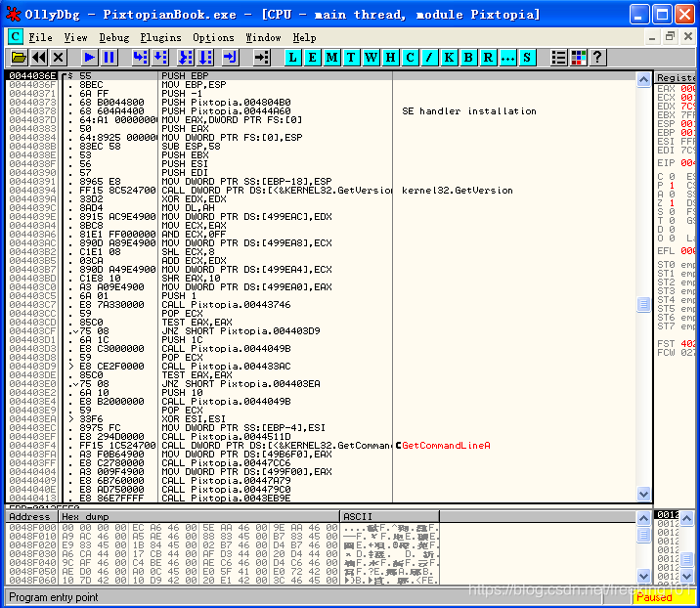Select CALL Pixtopia.00443746 instruction
Image resolution: width=700 pixels, height=608 pixels.
click(321, 304)
